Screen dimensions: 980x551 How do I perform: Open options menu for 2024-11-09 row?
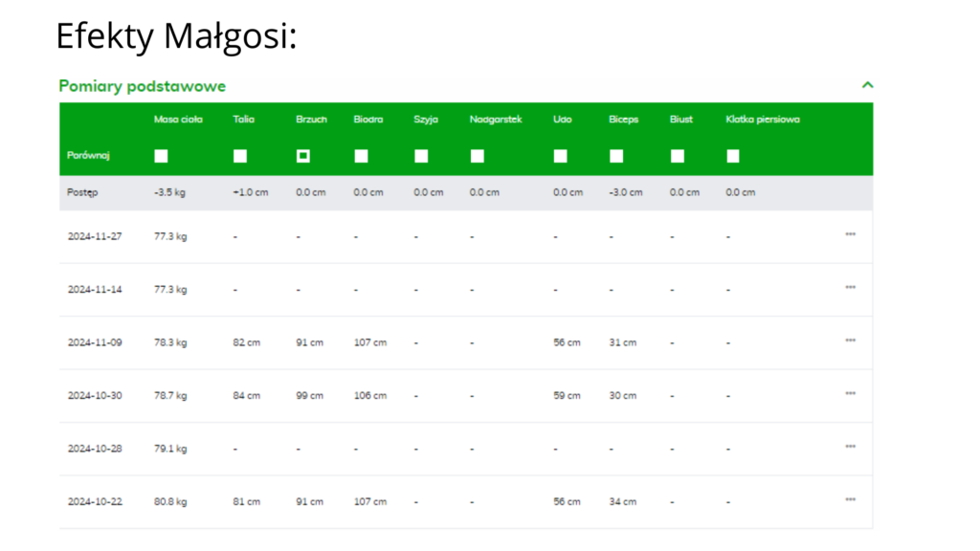850,341
